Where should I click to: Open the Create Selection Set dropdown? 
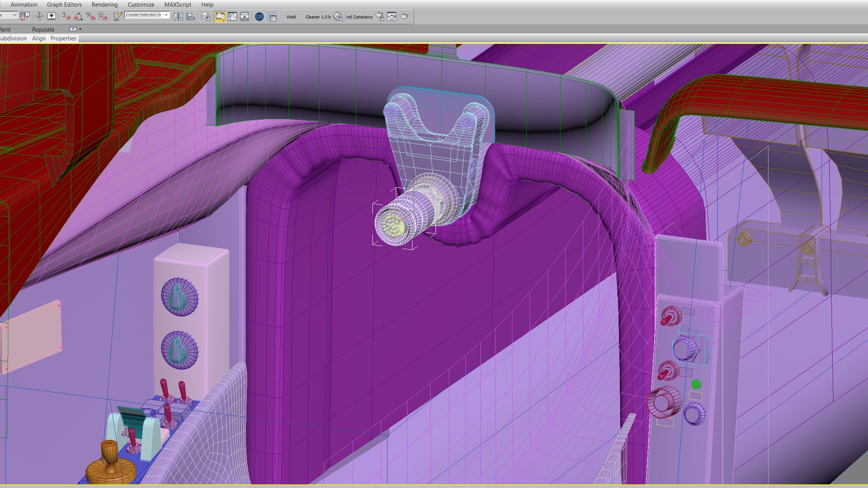tap(166, 15)
